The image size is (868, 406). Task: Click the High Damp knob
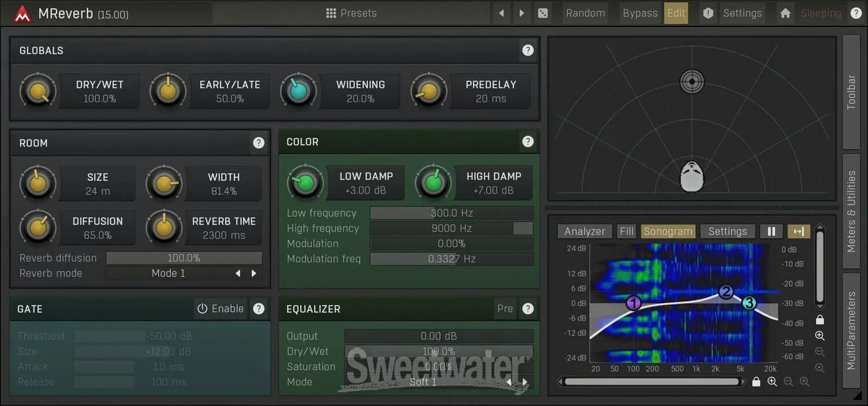(x=433, y=183)
